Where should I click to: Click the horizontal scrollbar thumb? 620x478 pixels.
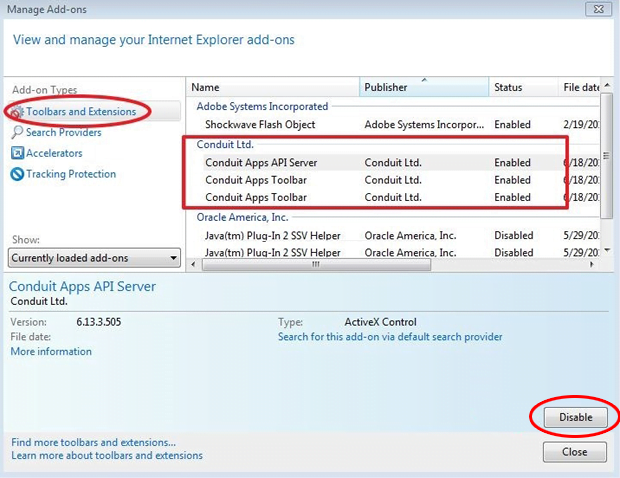click(316, 265)
